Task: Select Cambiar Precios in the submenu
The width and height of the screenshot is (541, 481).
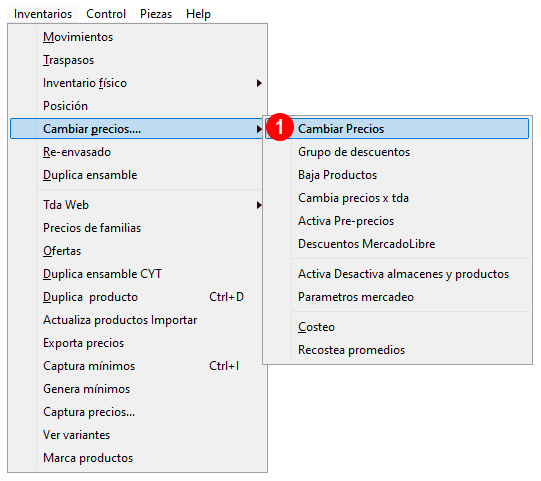Action: [x=397, y=129]
